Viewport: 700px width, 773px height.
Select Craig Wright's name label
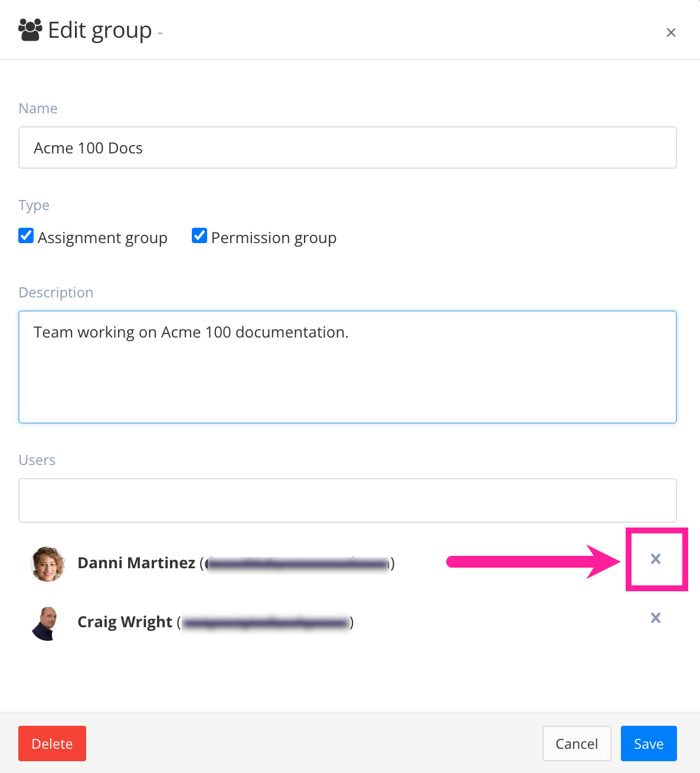125,622
